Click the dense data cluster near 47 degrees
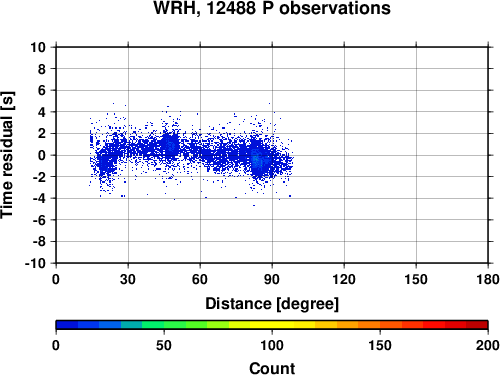 [170, 146]
